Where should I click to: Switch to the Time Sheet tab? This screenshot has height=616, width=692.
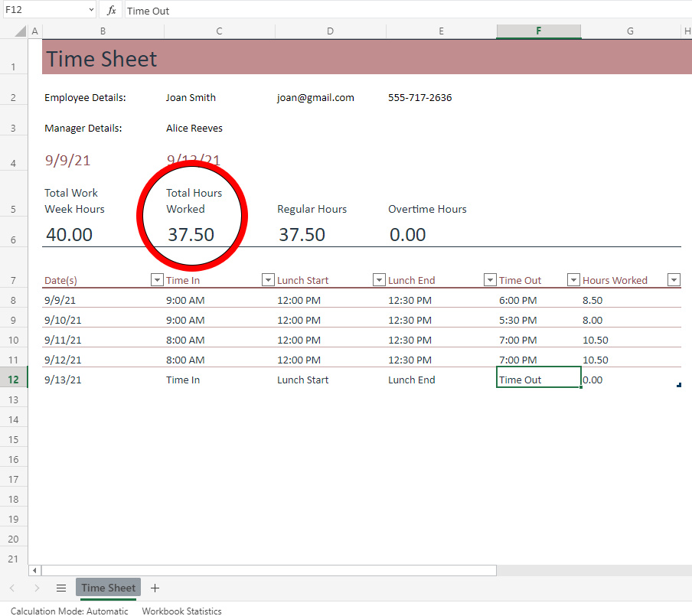tap(108, 588)
